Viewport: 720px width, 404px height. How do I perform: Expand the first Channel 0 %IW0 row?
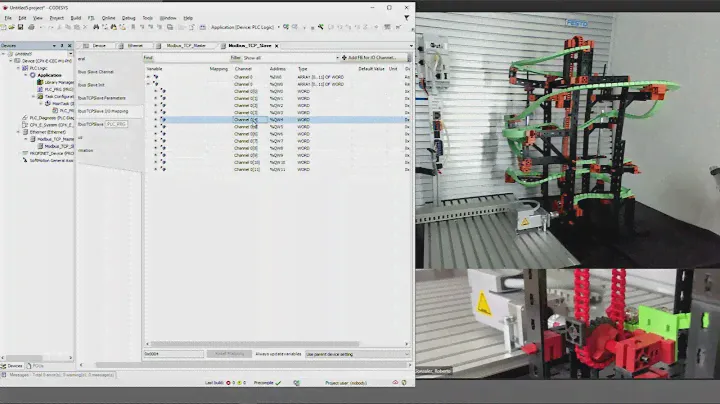click(x=148, y=77)
